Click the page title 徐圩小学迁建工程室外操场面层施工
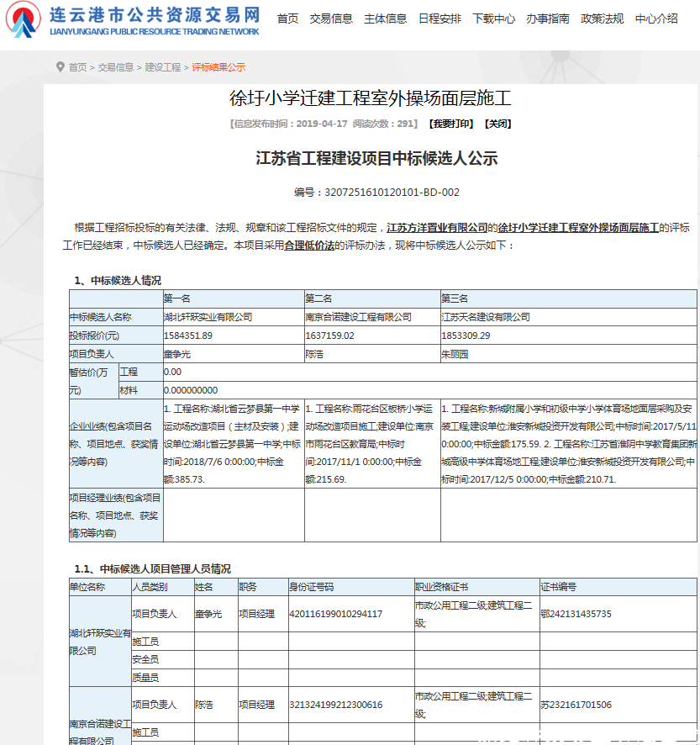Screen dimensions: 700x745 tap(371, 98)
